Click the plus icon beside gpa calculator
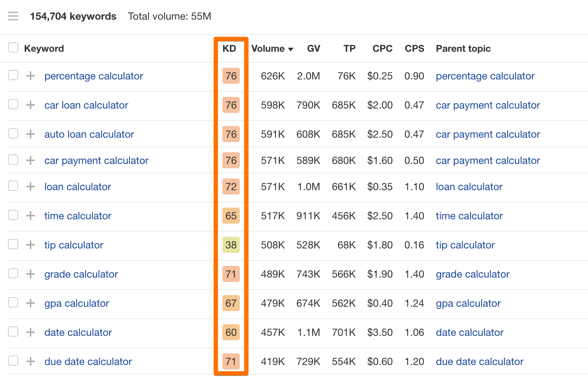This screenshot has width=588, height=377. pyautogui.click(x=30, y=303)
